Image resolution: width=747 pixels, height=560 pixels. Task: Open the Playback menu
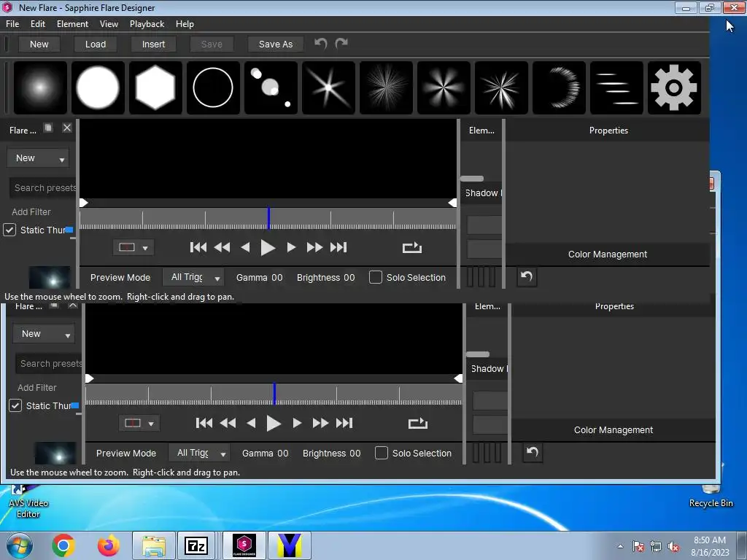(x=147, y=24)
